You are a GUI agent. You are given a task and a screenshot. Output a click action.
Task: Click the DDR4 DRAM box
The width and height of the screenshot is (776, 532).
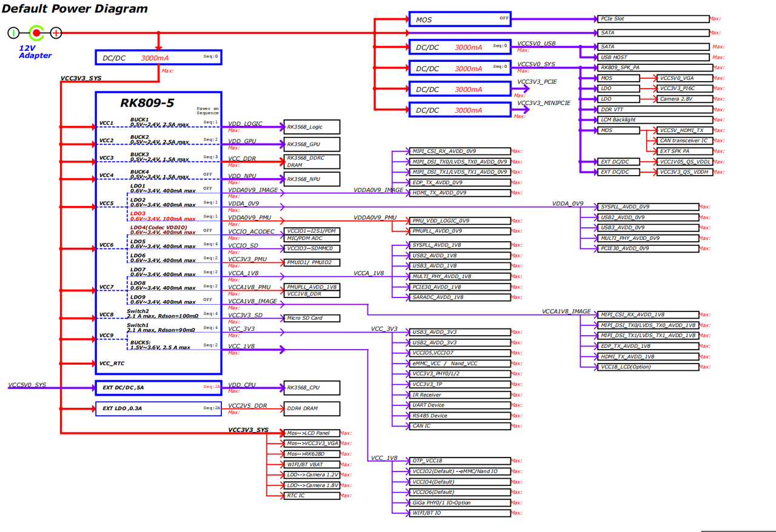tap(312, 408)
